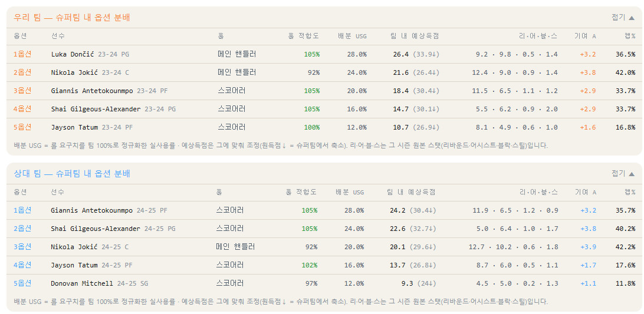Click expected points 10.7 (26.9↓)
Image resolution: width=644 pixels, height=314 pixels.
pyautogui.click(x=416, y=127)
